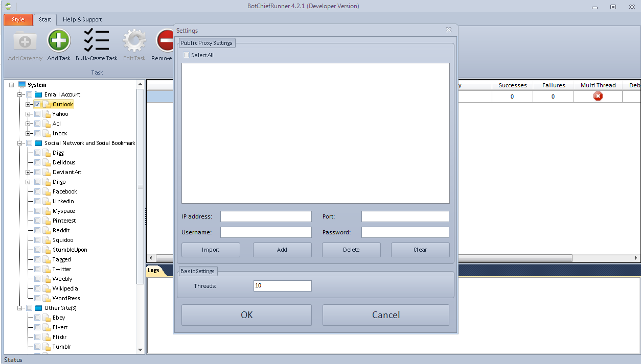Uncheck the Outlook checkbox

point(37,104)
